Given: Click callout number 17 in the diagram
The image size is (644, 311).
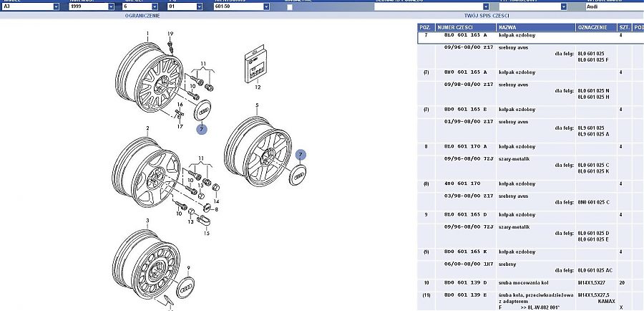Looking at the screenshot, I should (x=180, y=126).
